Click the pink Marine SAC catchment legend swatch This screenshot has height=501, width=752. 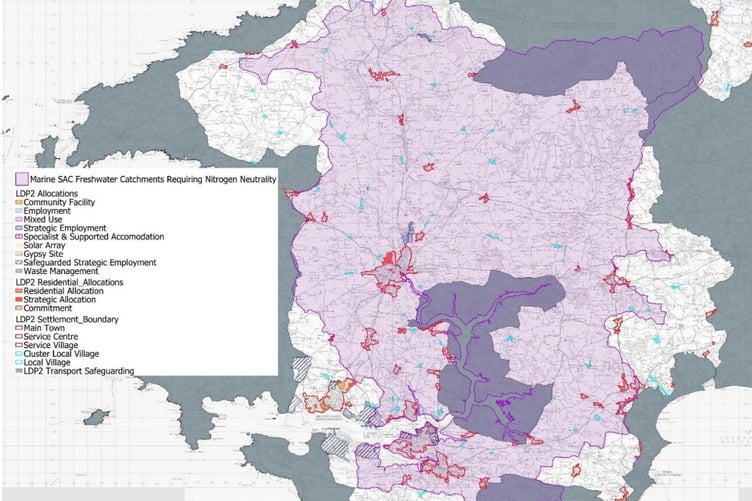22,179
